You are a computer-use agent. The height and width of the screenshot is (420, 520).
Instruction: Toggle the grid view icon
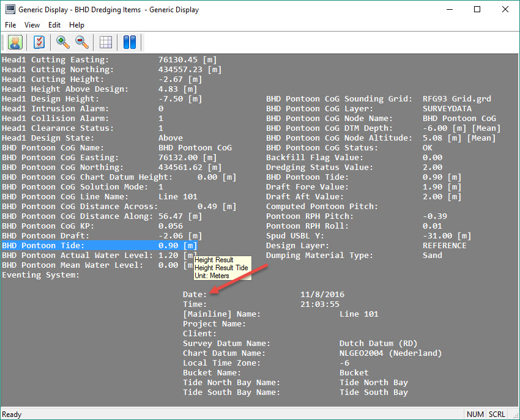[x=106, y=42]
